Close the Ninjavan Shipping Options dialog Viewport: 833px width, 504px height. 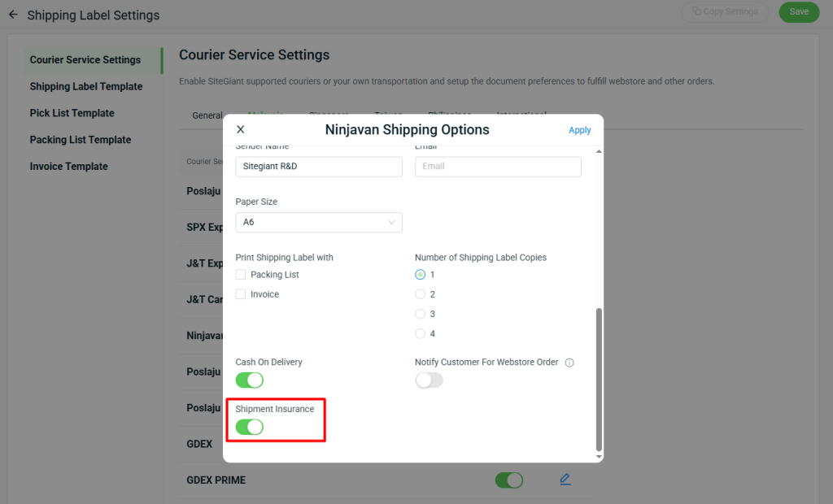tap(240, 129)
